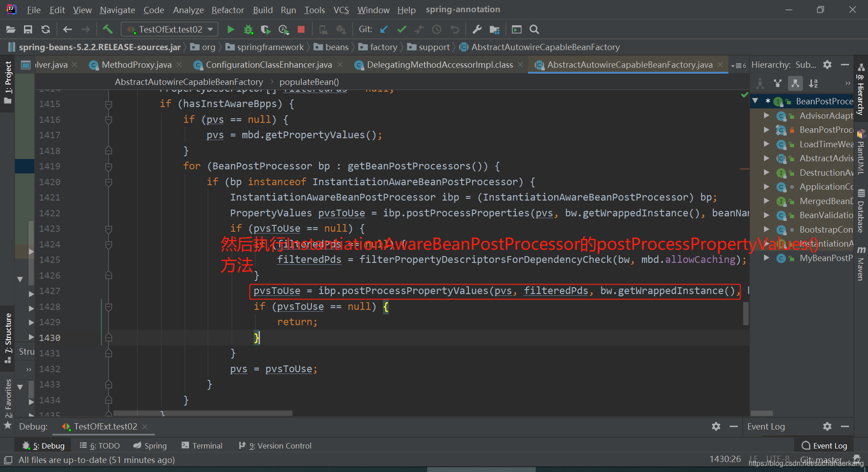
Task: Start debugging with the bug icon
Action: pos(248,29)
